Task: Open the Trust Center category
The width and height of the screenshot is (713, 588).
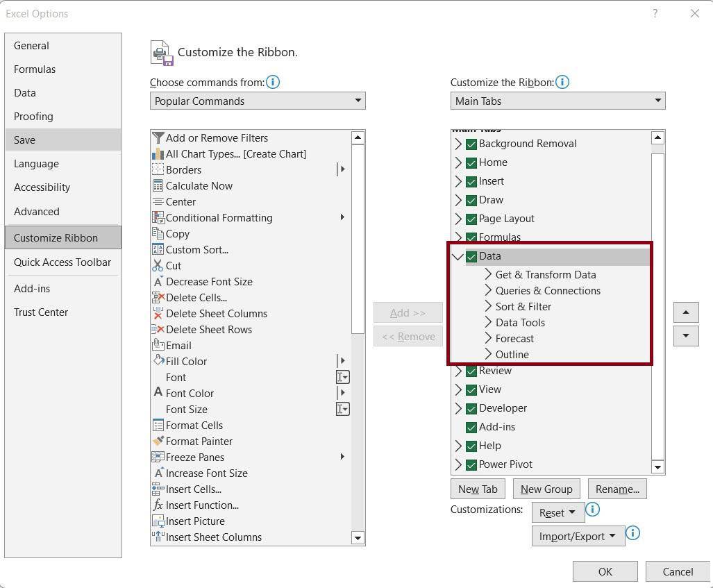Action: [x=63, y=312]
